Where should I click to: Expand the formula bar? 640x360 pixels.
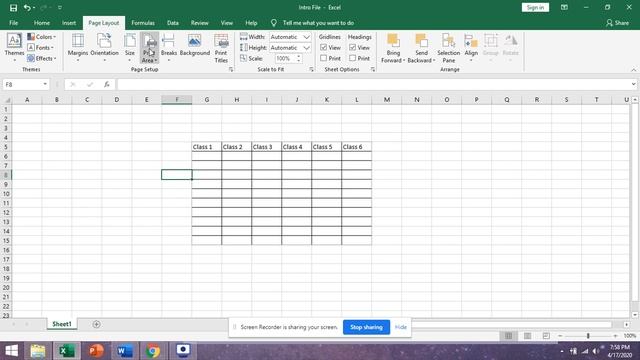tap(633, 84)
